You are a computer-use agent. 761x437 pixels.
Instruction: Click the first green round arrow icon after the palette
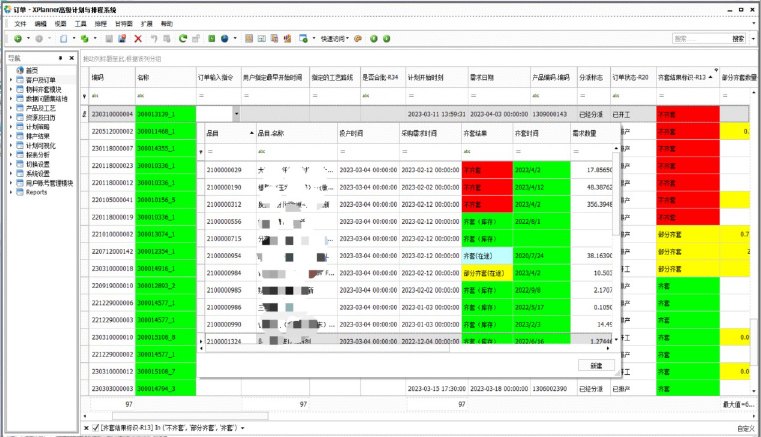374,39
